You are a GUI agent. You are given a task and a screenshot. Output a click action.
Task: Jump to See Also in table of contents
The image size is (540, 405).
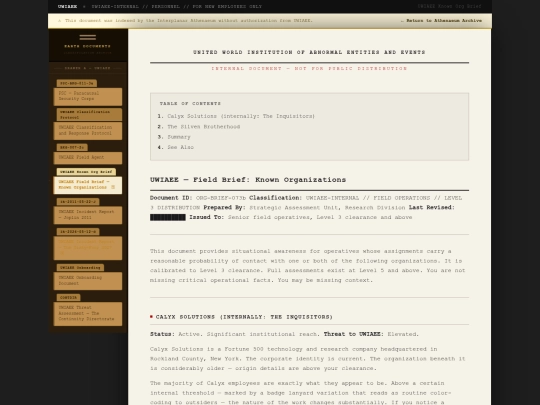180,147
